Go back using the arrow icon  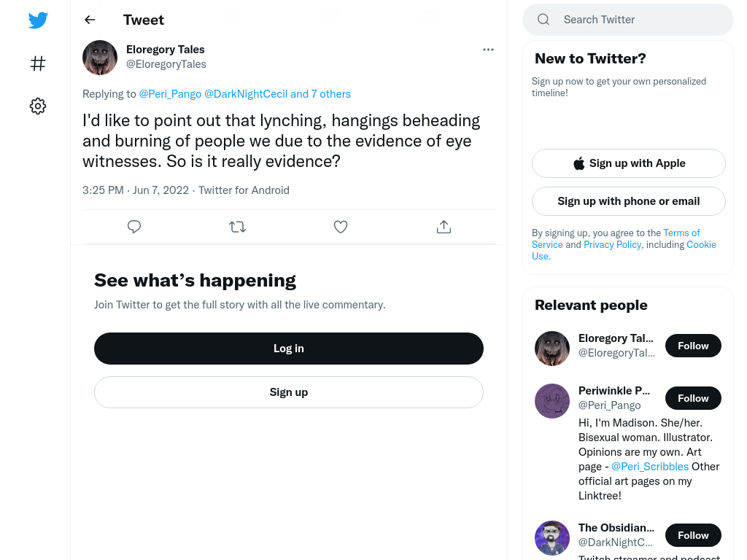pyautogui.click(x=90, y=20)
